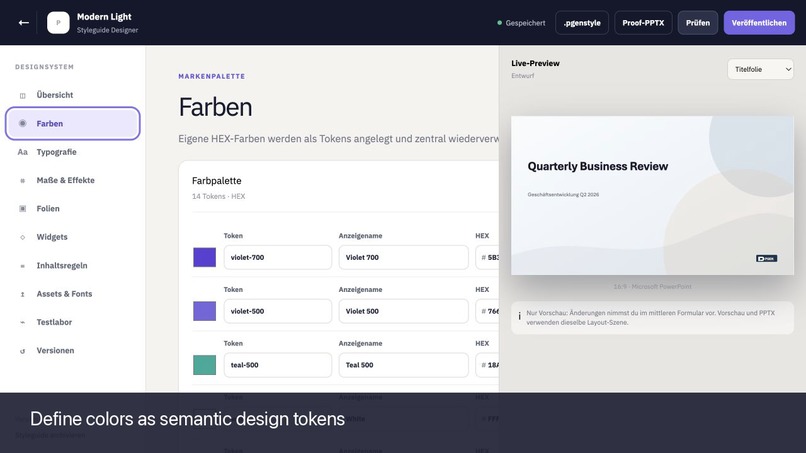Click the Folien sidebar icon
This screenshot has width=806, height=453.
coord(23,209)
